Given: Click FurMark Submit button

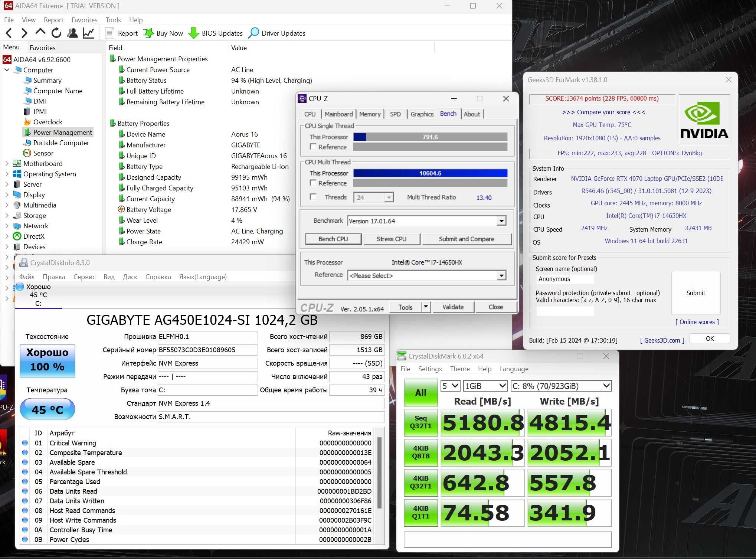Looking at the screenshot, I should tap(696, 293).
